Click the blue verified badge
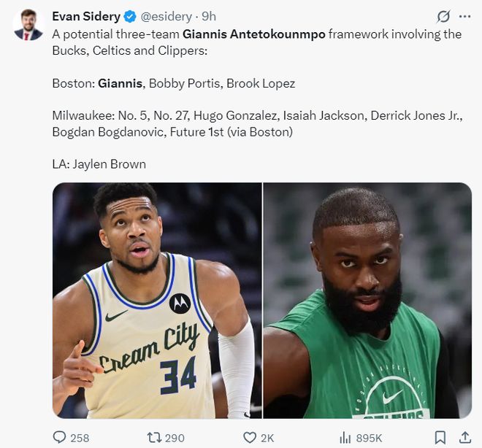The image size is (482, 448). point(130,17)
